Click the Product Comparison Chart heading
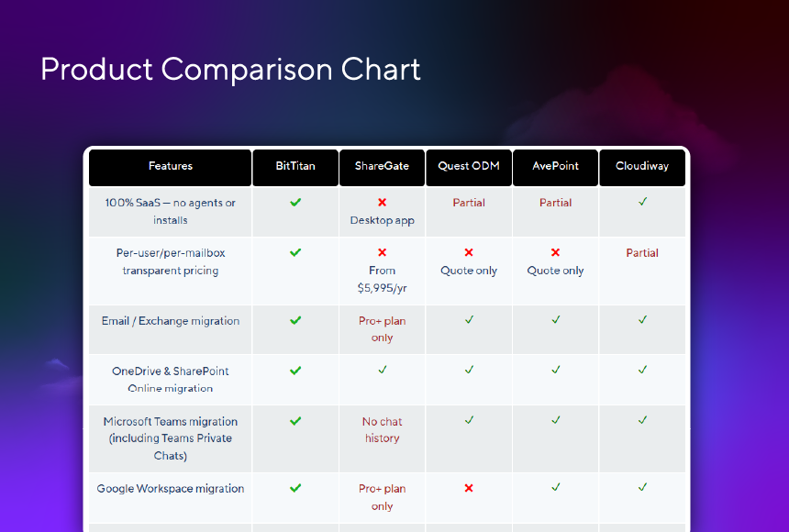 click(x=230, y=69)
